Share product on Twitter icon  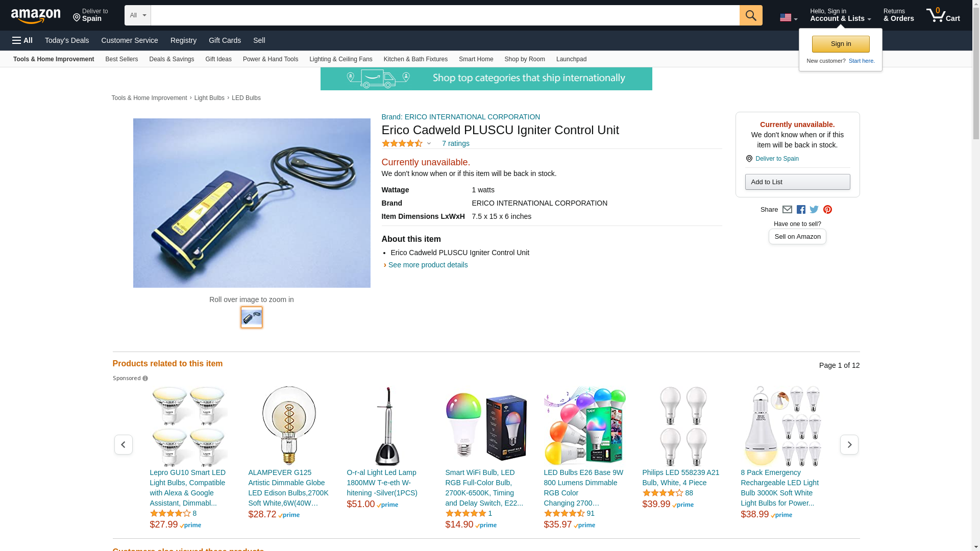click(x=814, y=210)
